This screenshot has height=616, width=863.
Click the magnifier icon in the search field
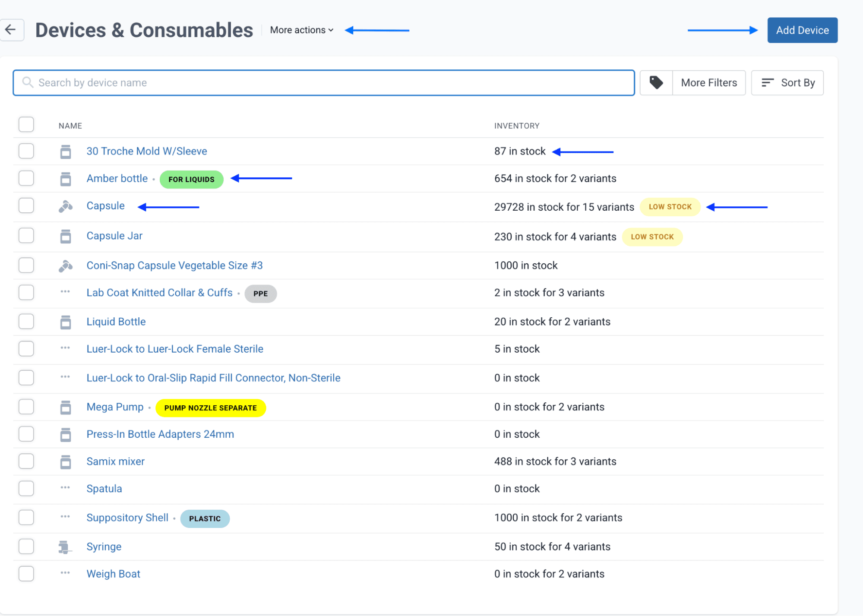(x=28, y=82)
